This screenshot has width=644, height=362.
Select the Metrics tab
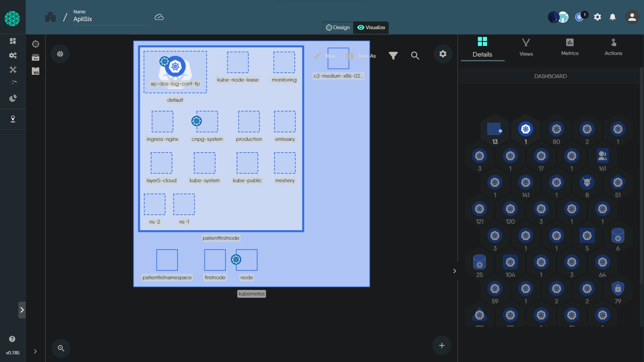click(570, 47)
